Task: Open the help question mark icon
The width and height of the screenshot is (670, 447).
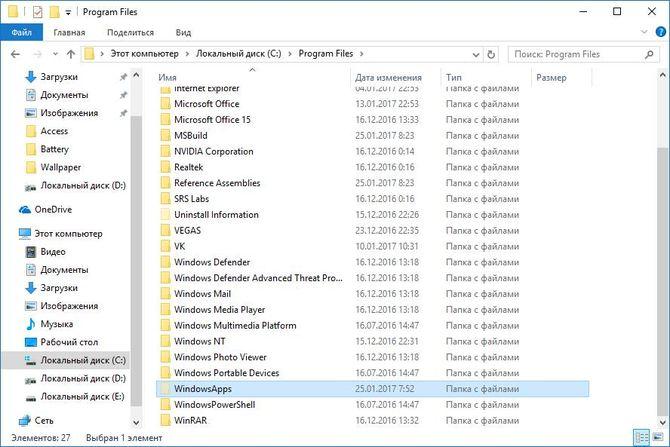Action: (660, 32)
